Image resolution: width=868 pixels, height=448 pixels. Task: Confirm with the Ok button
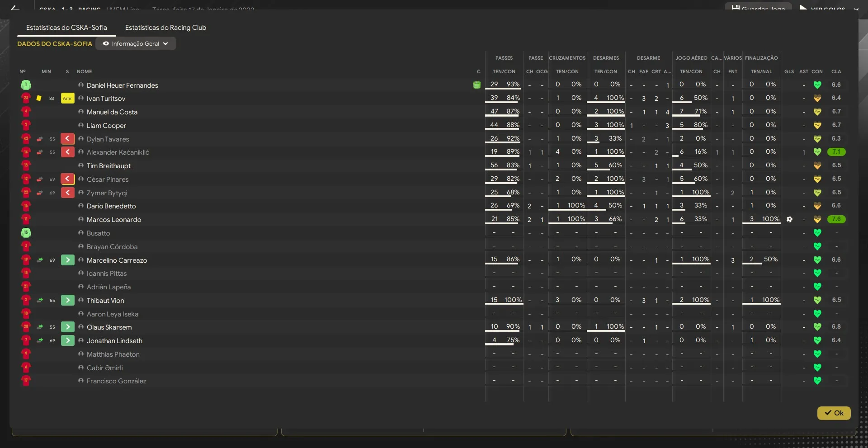(x=834, y=413)
